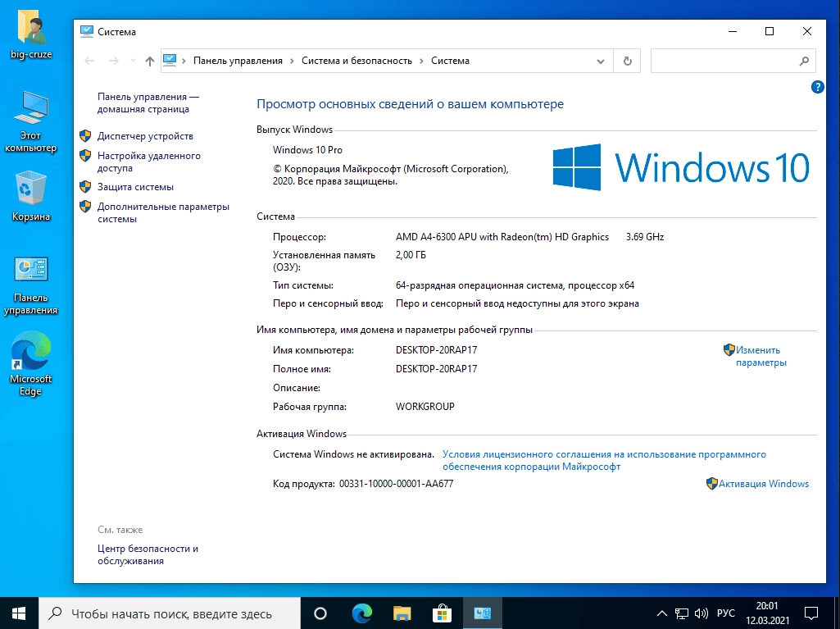
Task: Click the help question mark icon
Action: coord(818,87)
